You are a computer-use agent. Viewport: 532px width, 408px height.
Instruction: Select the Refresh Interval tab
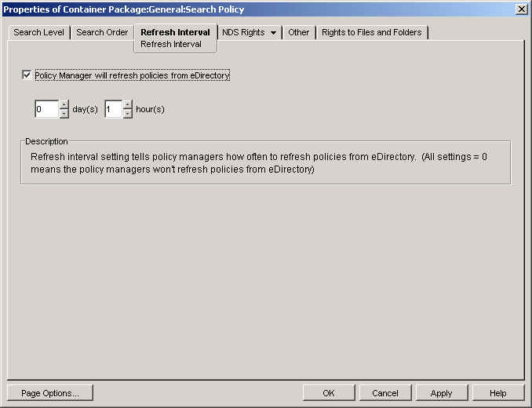click(x=175, y=32)
